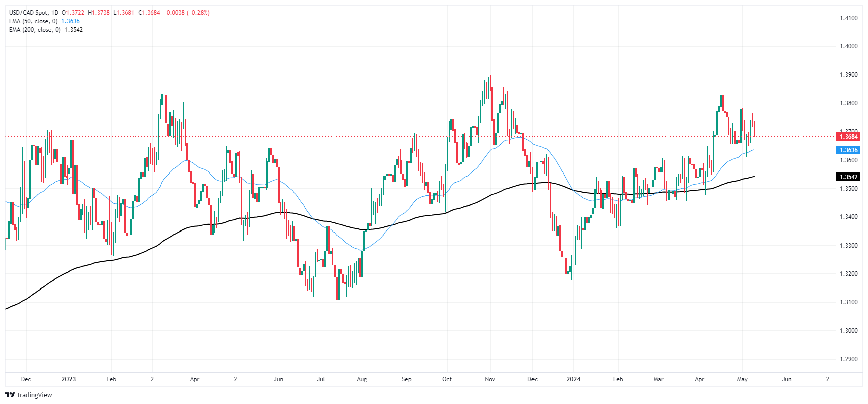Click the 1.3000 price axis label
This screenshot has height=404, width=868.
[x=848, y=331]
